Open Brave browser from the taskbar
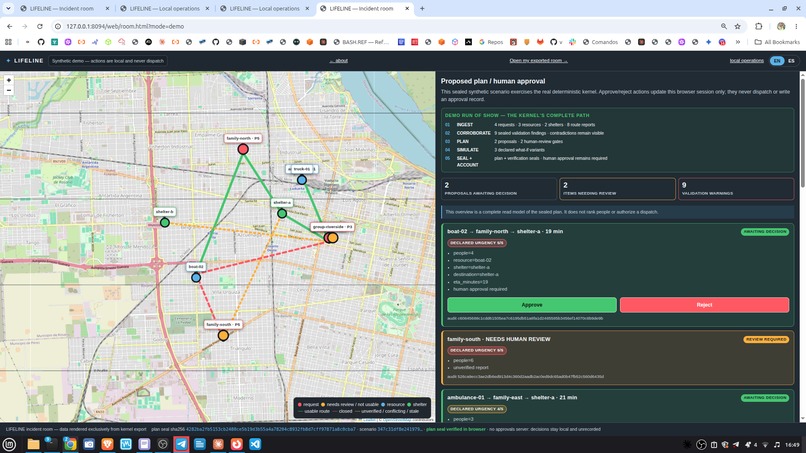Screen dimensions: 806x453 tap(107, 444)
